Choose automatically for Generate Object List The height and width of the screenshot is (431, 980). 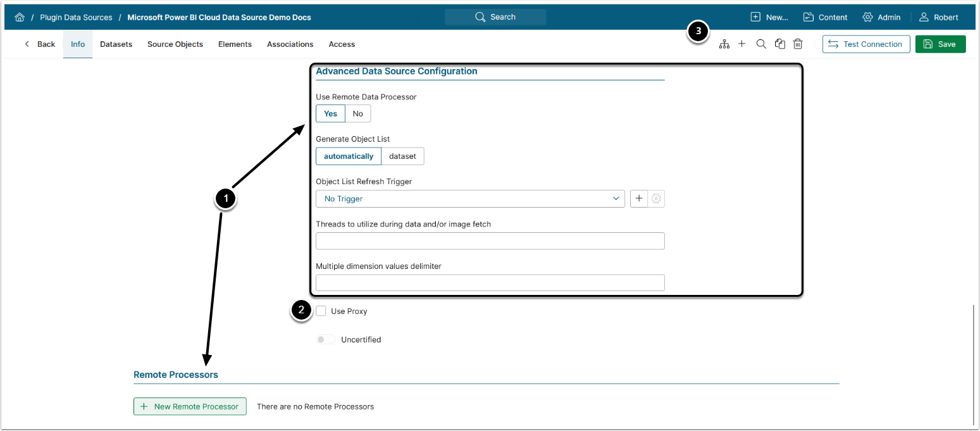[x=349, y=156]
